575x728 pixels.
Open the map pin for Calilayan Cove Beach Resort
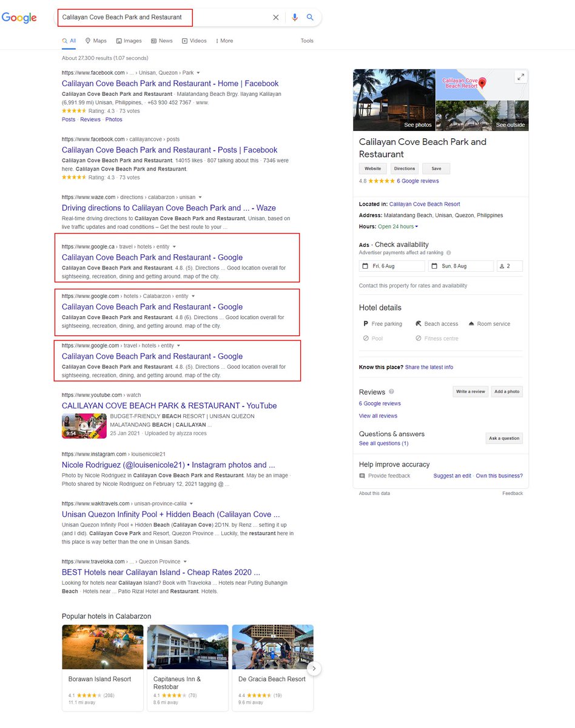(x=483, y=83)
